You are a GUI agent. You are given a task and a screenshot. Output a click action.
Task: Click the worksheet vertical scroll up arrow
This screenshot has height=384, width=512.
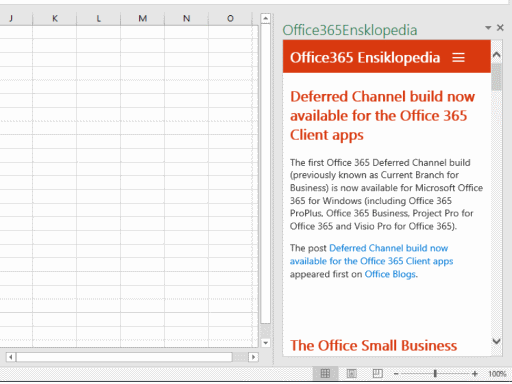[x=265, y=18]
